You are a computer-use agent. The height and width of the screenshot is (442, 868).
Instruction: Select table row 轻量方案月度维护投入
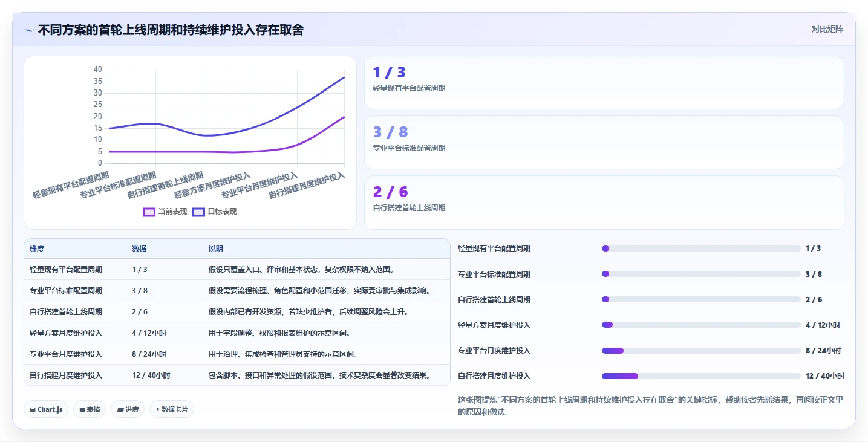(237, 333)
